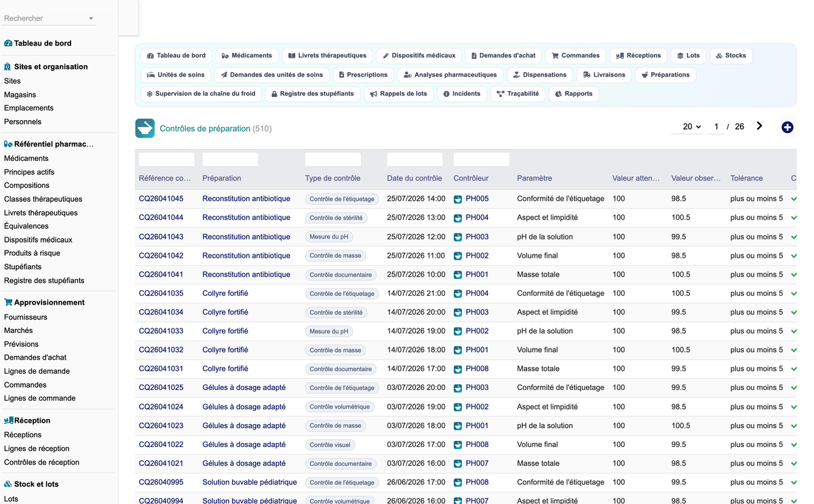Click the Contrôles de préparation mortar icon

pyautogui.click(x=144, y=128)
